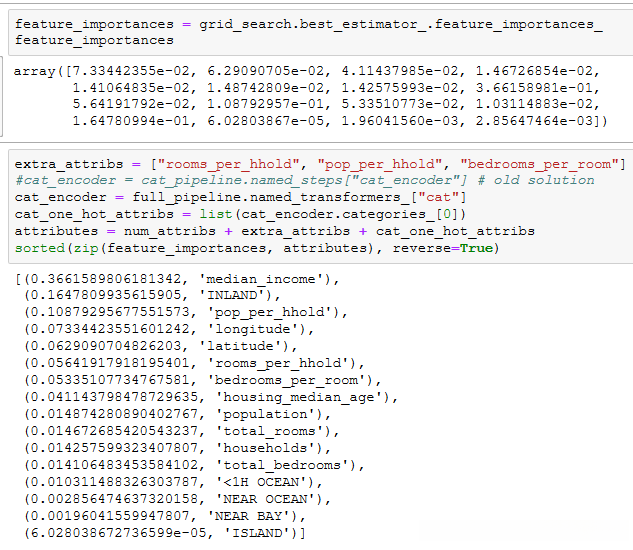Screen dimensions: 633x550
Task: Click the extra_attribs assignment line
Action: [320, 164]
